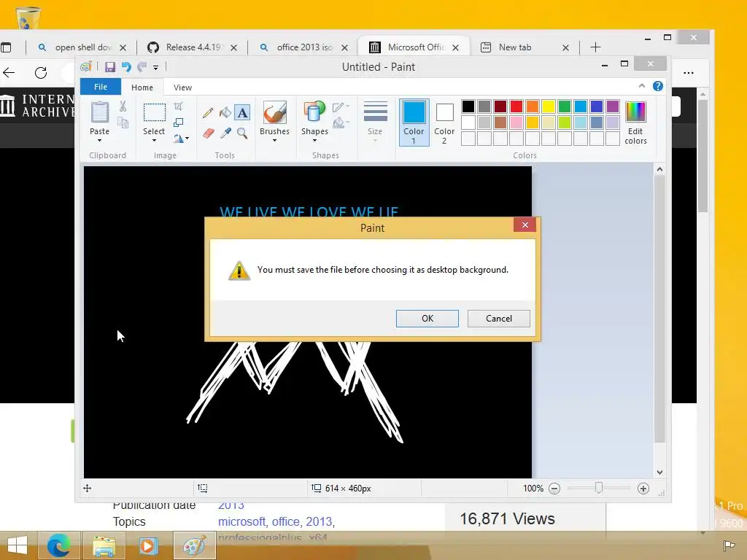Open Paint Help question mark icon
The width and height of the screenshot is (747, 560).
[658, 86]
